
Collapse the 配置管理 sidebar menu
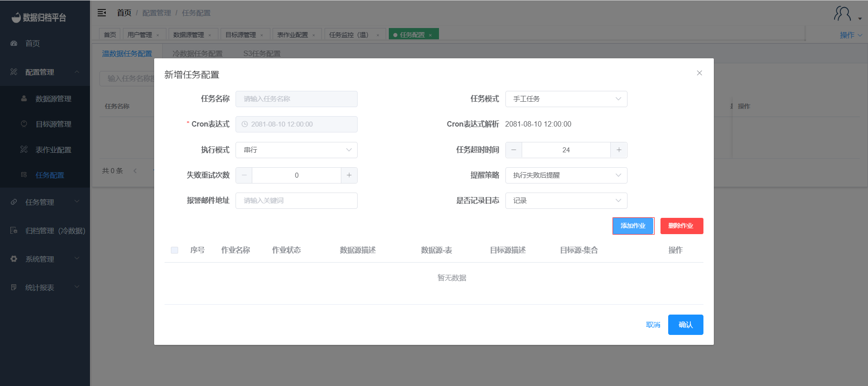tap(77, 72)
